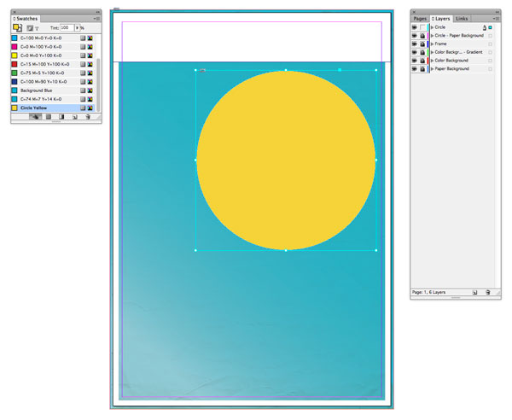Image resolution: width=512 pixels, height=420 pixels.
Task: Click Delete Layer trash icon in Layers panel
Action: tap(488, 292)
